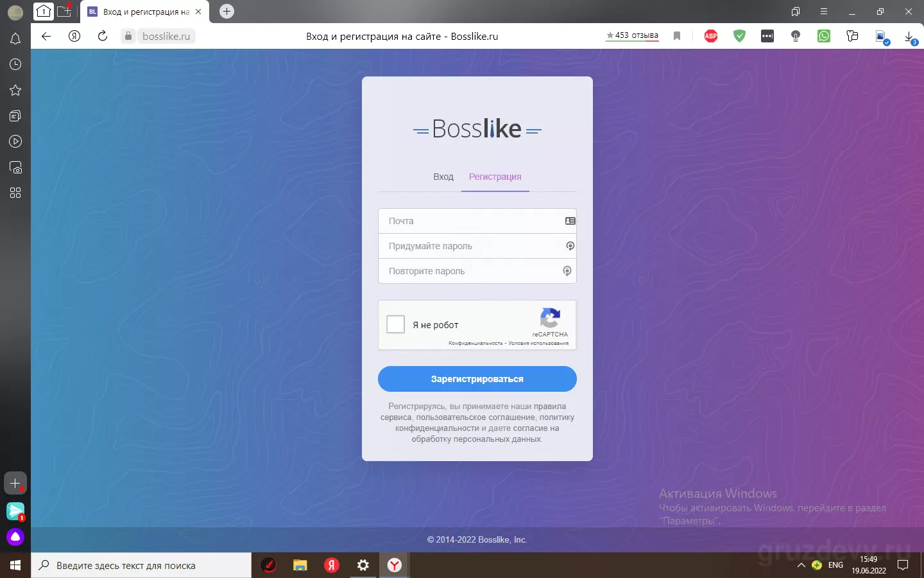This screenshot has width=924, height=578.
Task: Open collections icon in the sidebar
Action: 15,116
